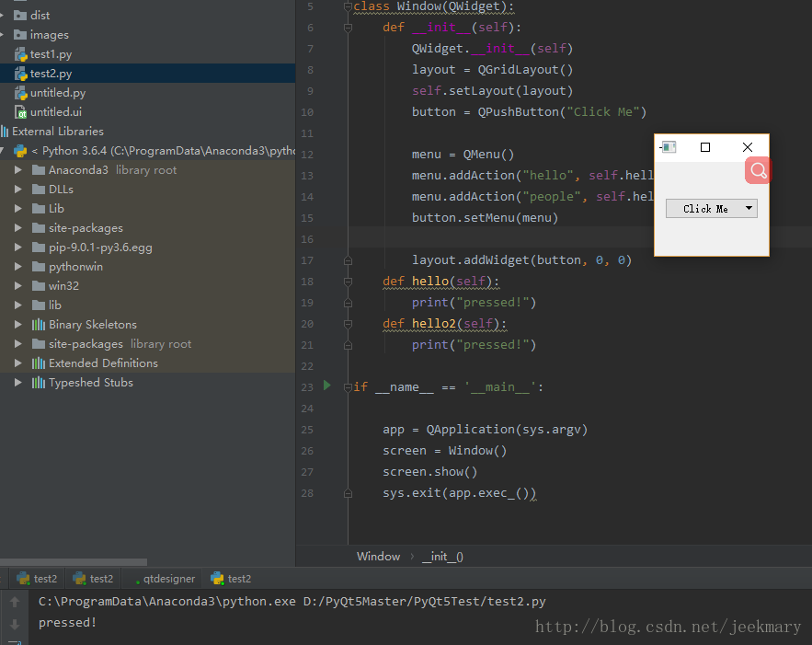Click Window in the editor breadcrumb
The height and width of the screenshot is (645, 812).
(x=378, y=557)
